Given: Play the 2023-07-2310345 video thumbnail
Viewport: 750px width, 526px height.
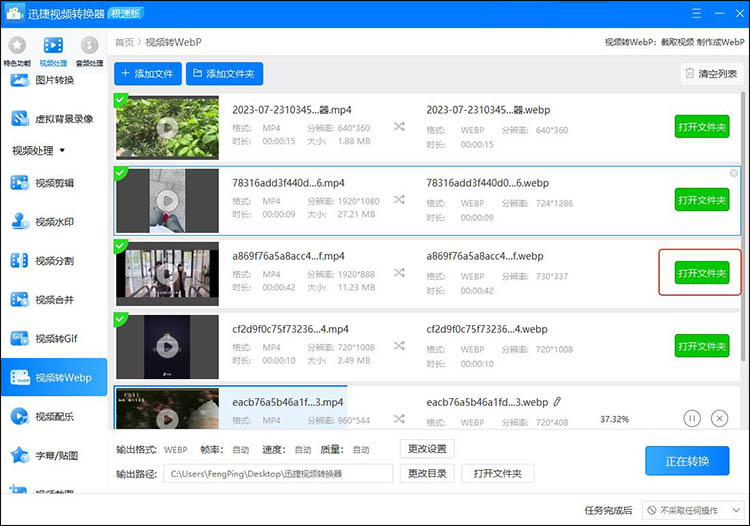Looking at the screenshot, I should 167,128.
